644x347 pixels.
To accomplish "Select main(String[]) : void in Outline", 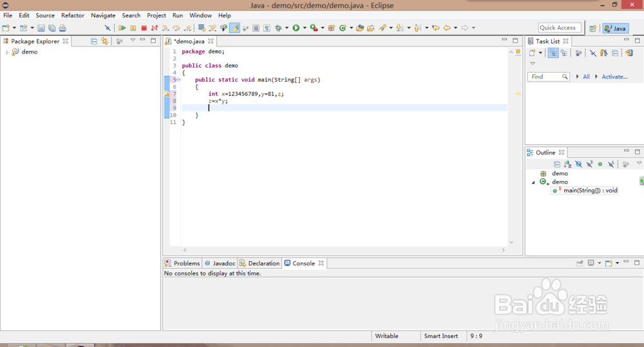I will coord(585,191).
